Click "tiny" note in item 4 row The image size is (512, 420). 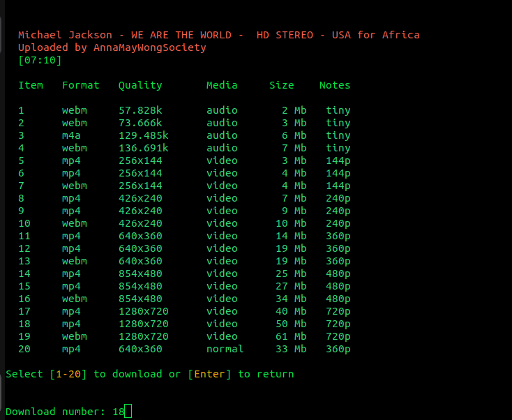(x=338, y=149)
